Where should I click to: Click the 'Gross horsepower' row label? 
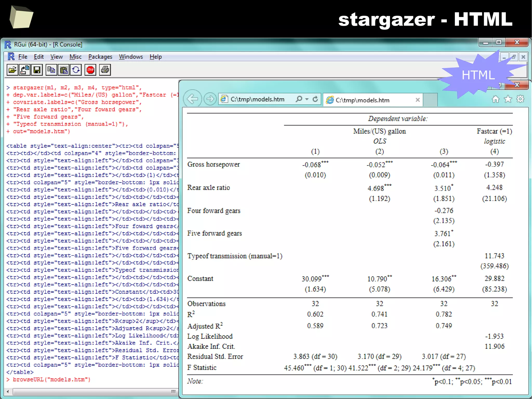214,165
